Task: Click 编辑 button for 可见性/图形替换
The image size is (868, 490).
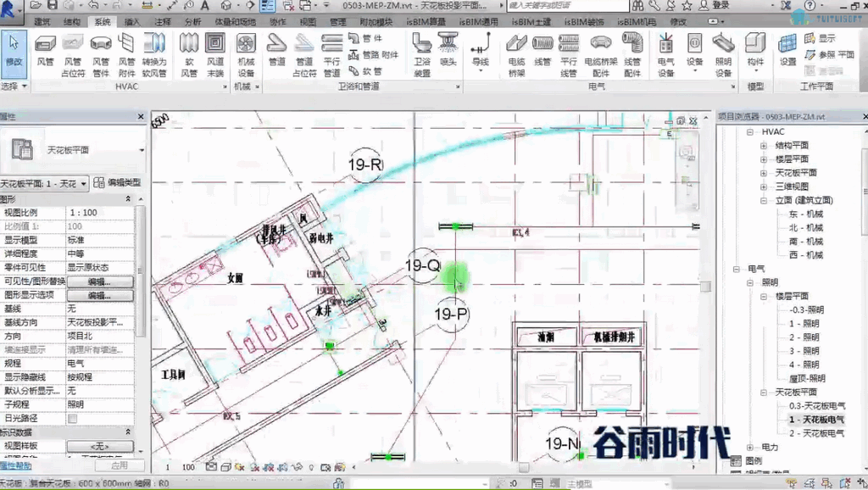Action: pyautogui.click(x=100, y=281)
